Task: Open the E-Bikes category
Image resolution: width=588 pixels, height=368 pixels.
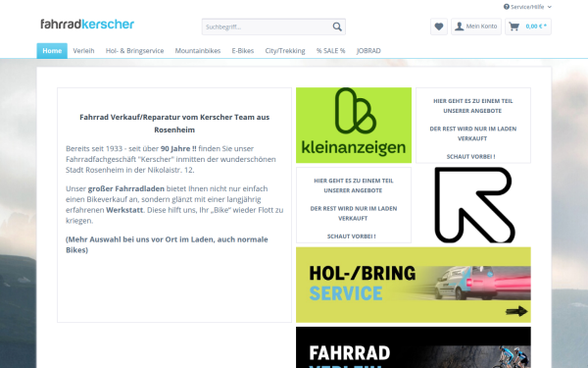Action: pos(243,51)
